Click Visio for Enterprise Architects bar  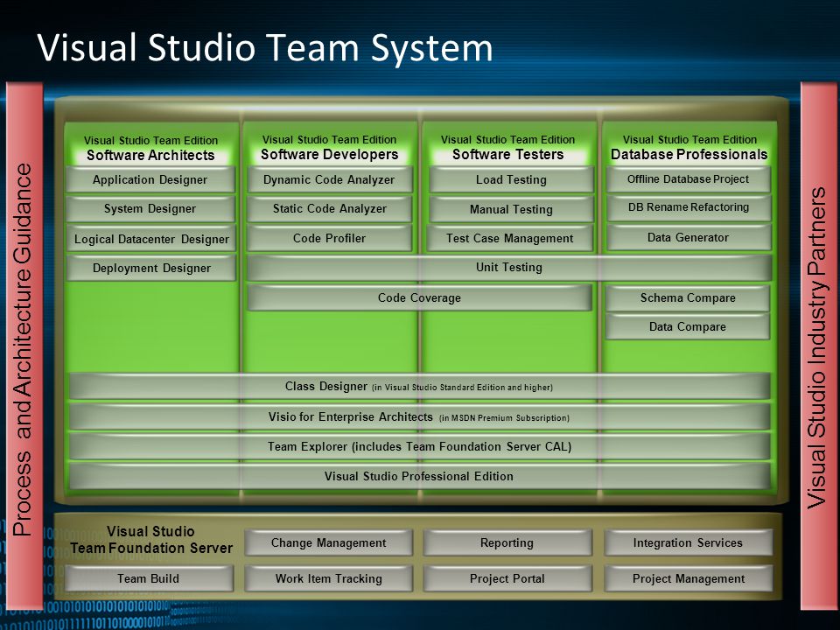tap(419, 416)
